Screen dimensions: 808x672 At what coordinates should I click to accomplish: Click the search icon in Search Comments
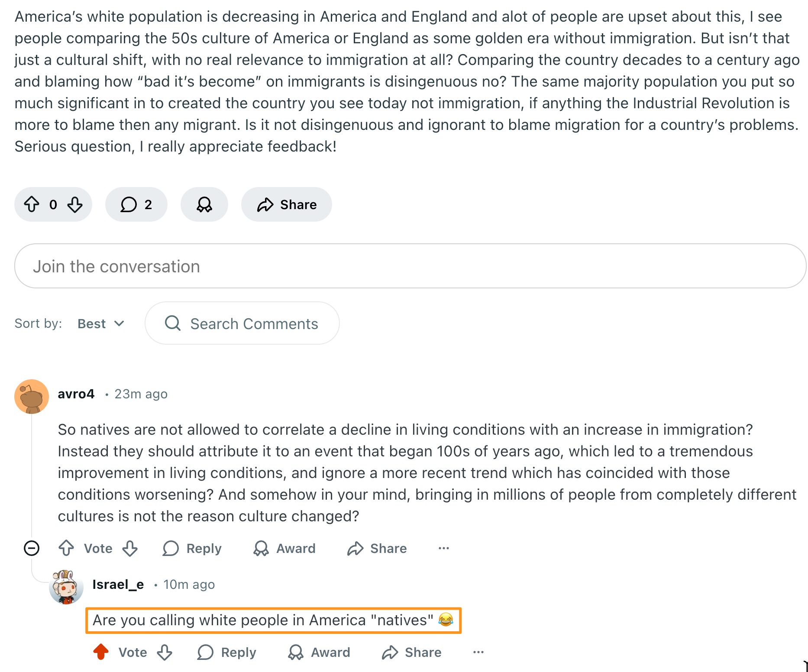[173, 323]
